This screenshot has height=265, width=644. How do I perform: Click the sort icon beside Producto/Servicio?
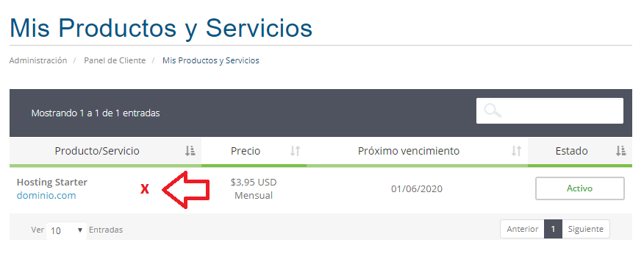tap(190, 151)
